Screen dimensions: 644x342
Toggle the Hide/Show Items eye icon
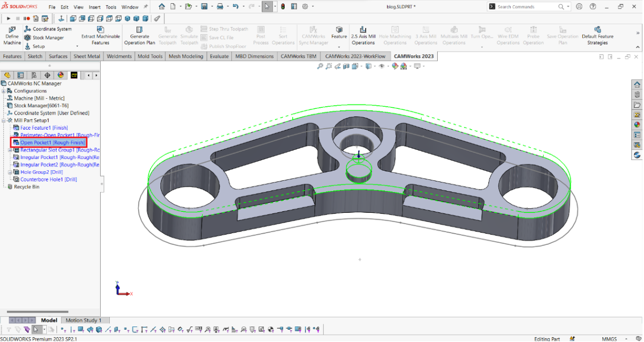(382, 66)
